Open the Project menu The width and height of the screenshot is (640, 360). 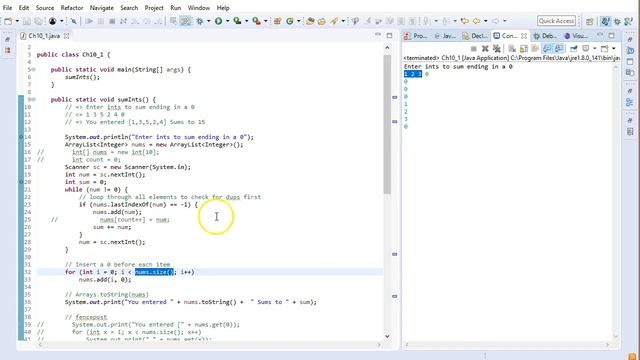pyautogui.click(x=154, y=8)
